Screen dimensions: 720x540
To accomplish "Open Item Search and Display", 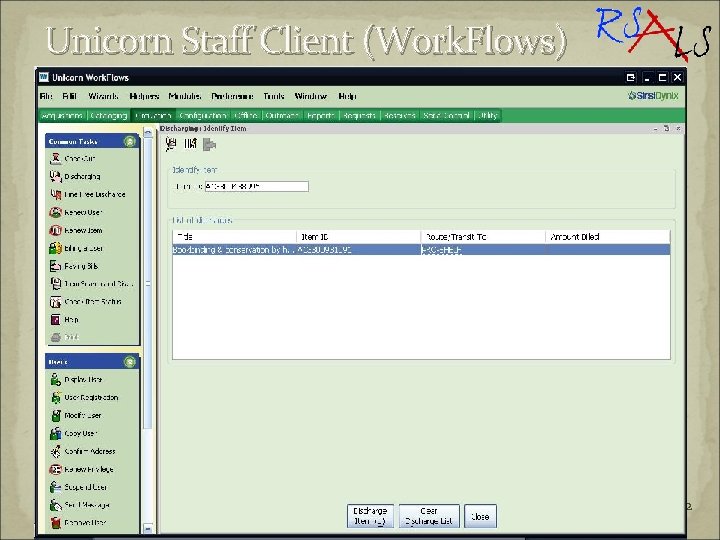I will [91, 284].
